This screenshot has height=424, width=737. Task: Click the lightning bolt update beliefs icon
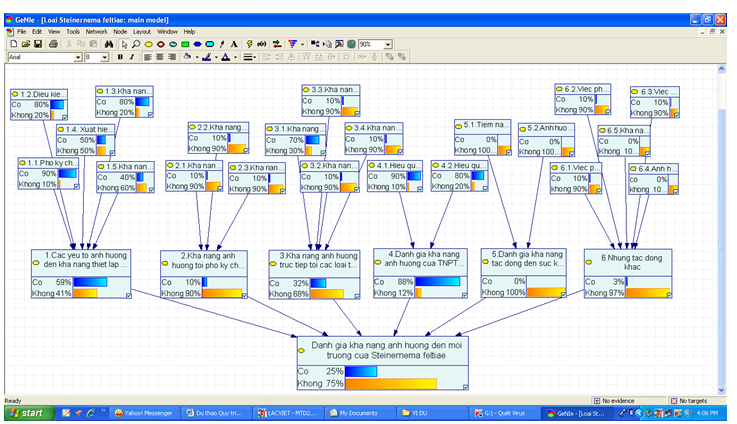(248, 44)
